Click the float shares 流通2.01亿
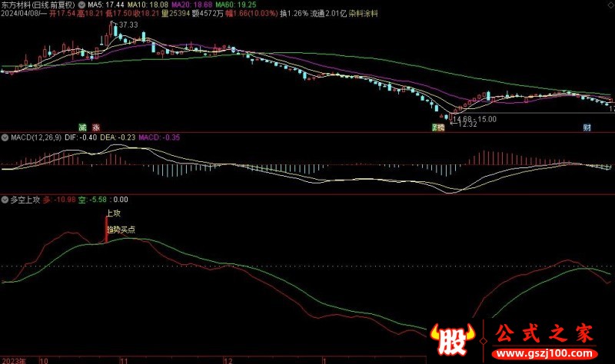 tap(329, 14)
